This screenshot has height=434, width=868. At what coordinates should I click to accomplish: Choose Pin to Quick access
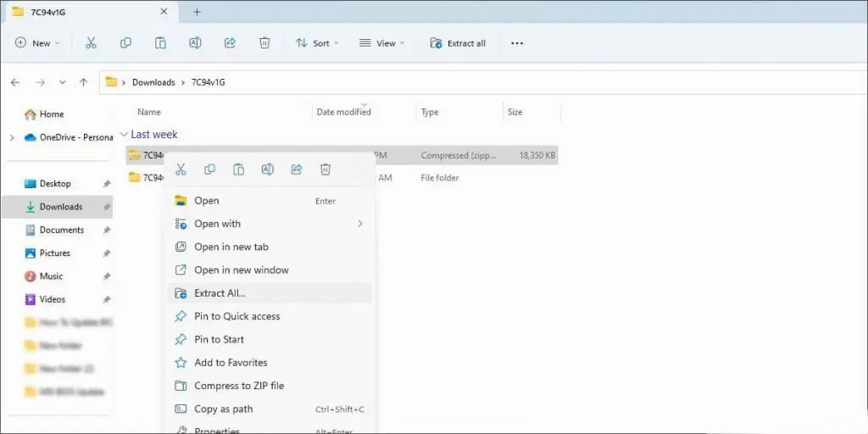[269, 317]
